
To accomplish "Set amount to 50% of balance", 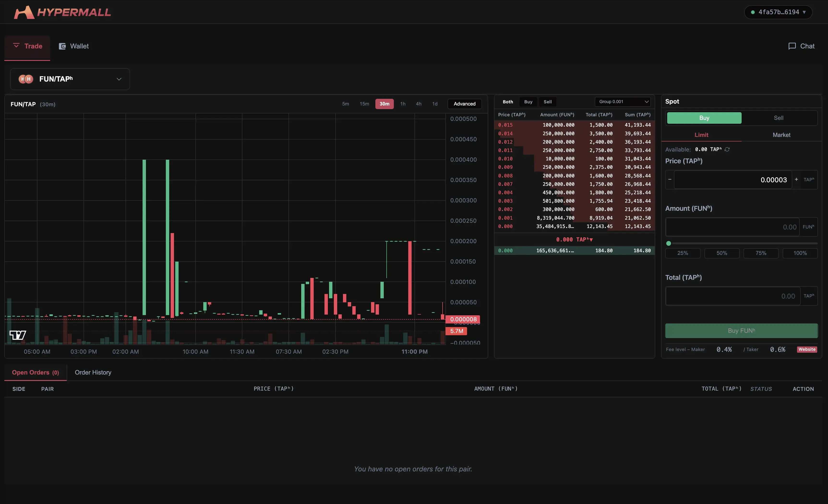I will pos(721,253).
